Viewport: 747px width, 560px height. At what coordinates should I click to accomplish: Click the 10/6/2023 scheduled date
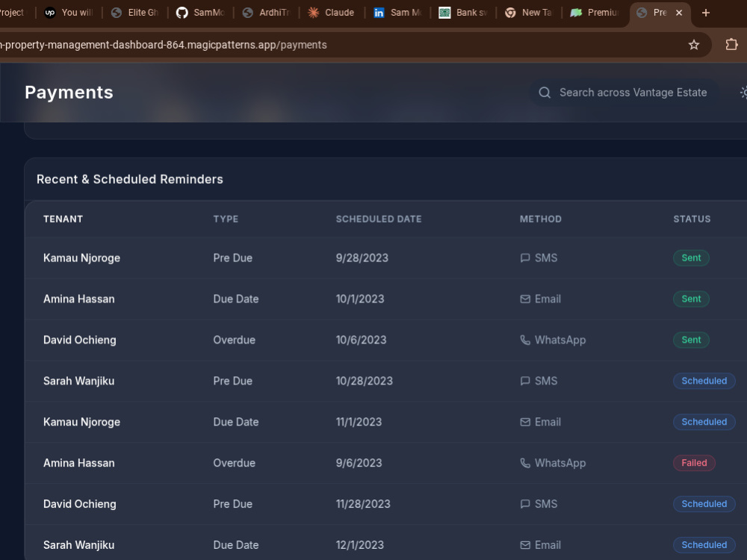(x=361, y=340)
